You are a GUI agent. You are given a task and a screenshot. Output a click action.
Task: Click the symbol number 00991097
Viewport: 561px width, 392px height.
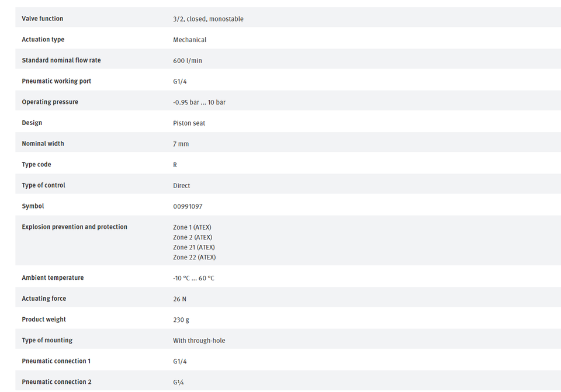pos(188,206)
